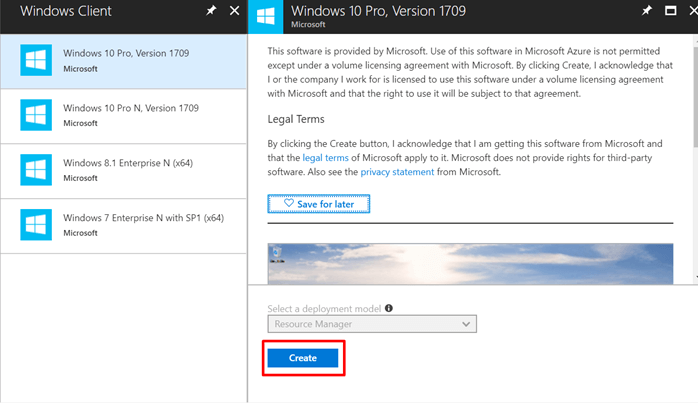The image size is (698, 403).
Task: Pin the Windows Client blade
Action: click(x=209, y=11)
